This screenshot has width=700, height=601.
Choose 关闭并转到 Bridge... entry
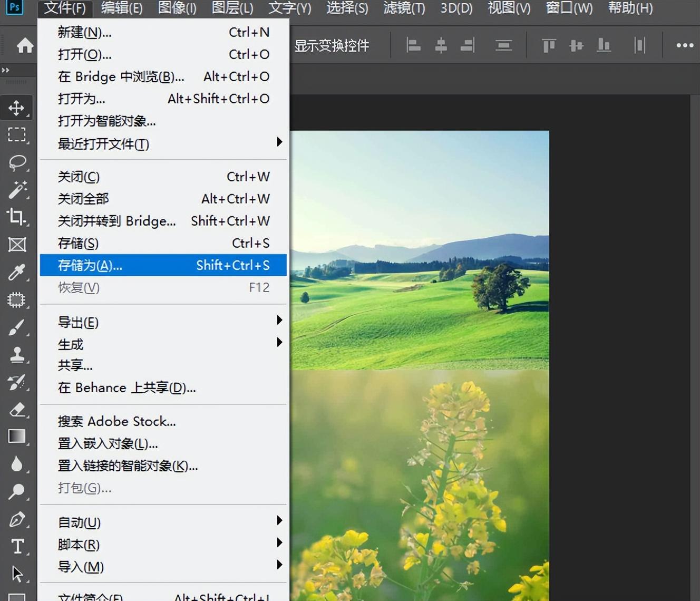click(163, 221)
